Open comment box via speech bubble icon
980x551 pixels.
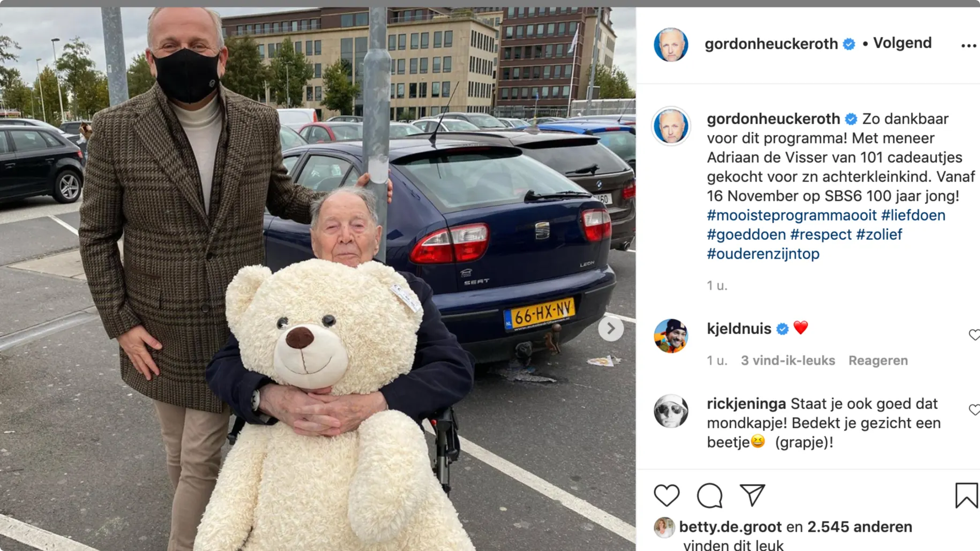click(709, 495)
